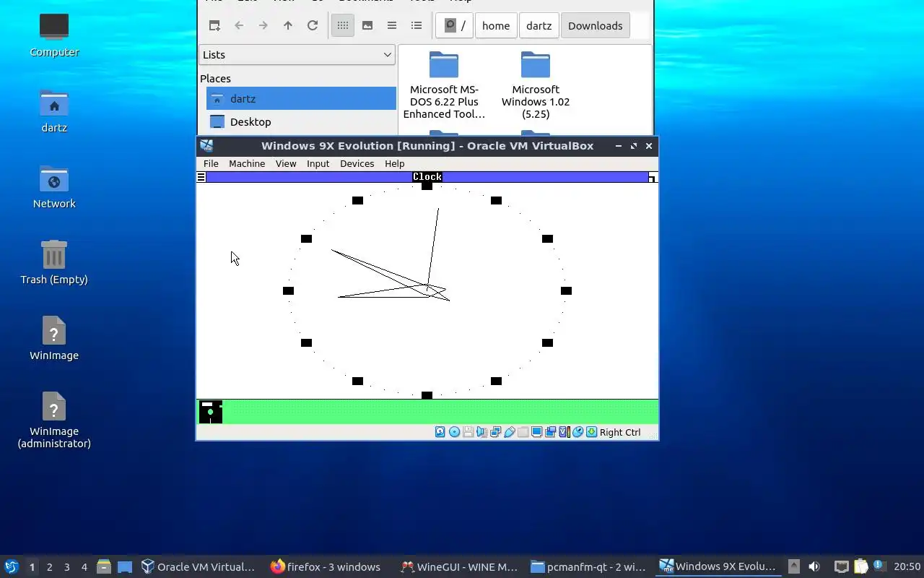Image resolution: width=924 pixels, height=578 pixels.
Task: Click the show desktop taskbar icon
Action: (125, 566)
